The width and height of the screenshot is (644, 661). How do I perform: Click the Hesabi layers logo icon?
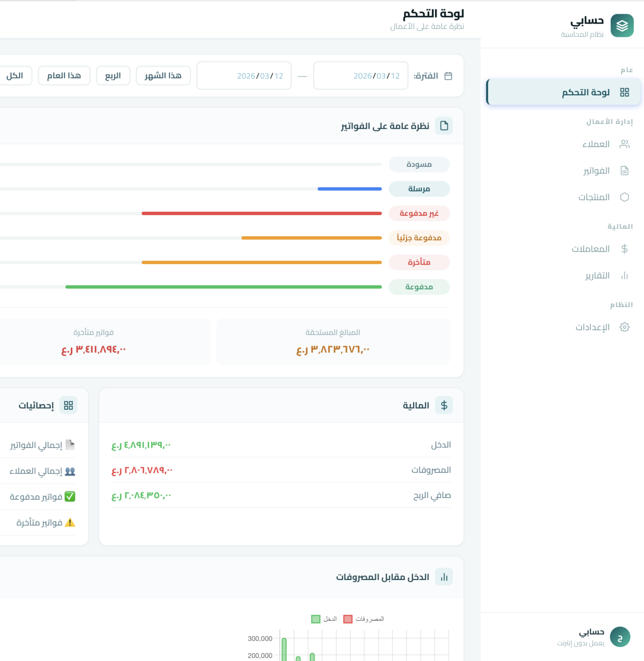point(622,26)
